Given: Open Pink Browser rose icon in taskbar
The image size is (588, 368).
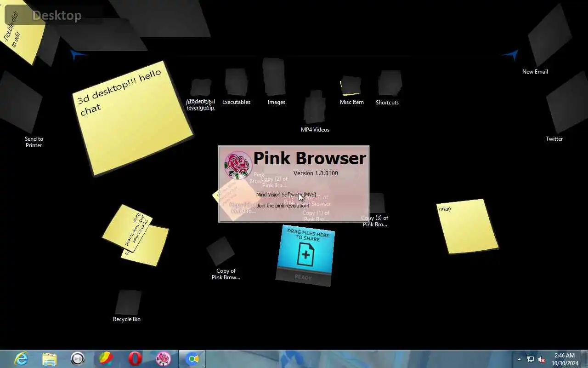Looking at the screenshot, I should 164,359.
